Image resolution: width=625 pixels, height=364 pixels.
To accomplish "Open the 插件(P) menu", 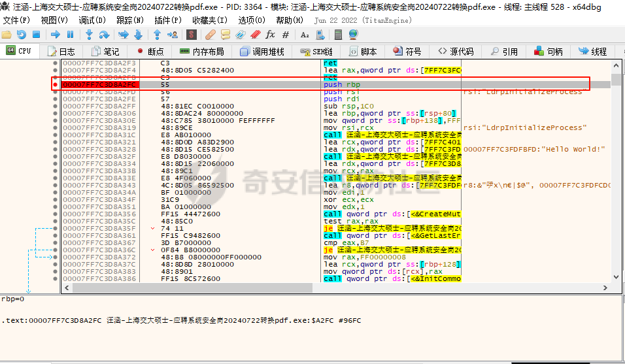I will [168, 20].
